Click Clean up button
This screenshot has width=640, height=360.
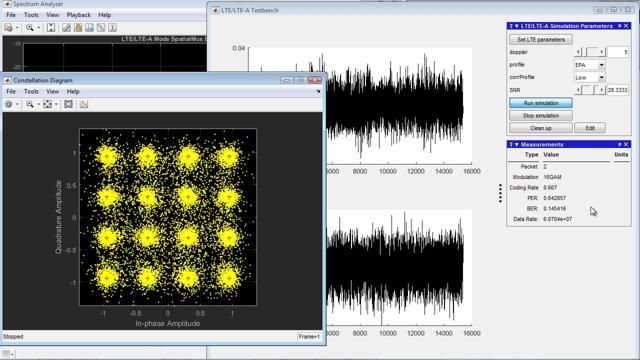(x=541, y=128)
